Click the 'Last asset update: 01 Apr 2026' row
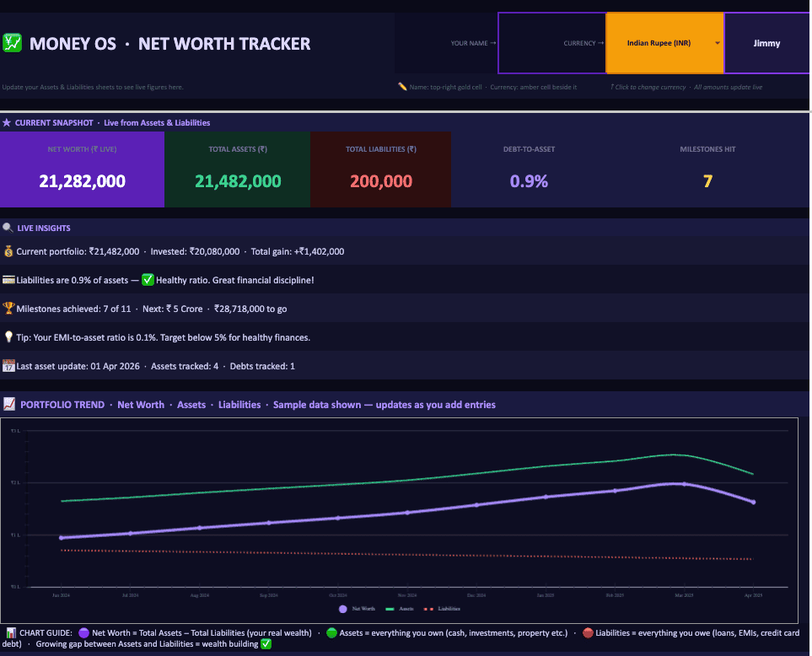Screen dimensions: 812x656 pos(405,366)
